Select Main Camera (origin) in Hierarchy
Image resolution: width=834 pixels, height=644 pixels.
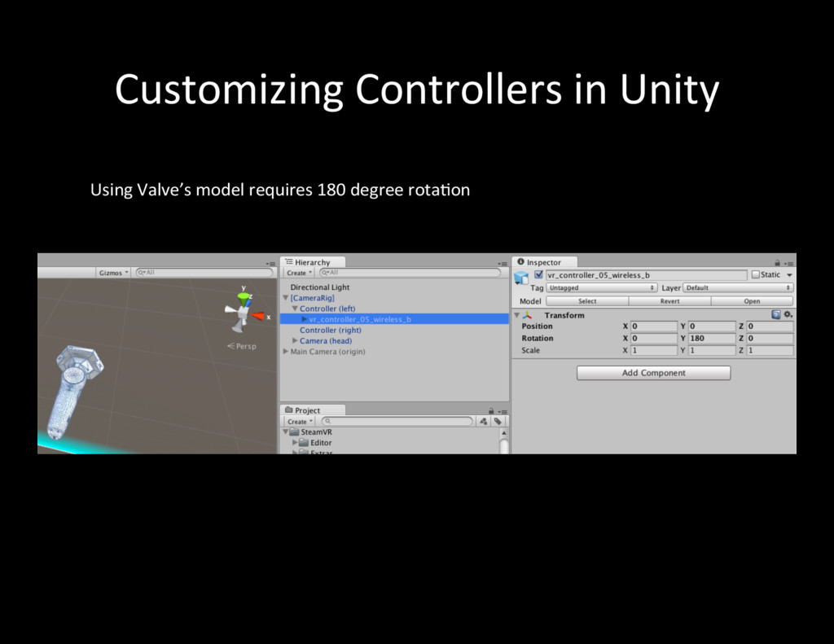tap(327, 351)
